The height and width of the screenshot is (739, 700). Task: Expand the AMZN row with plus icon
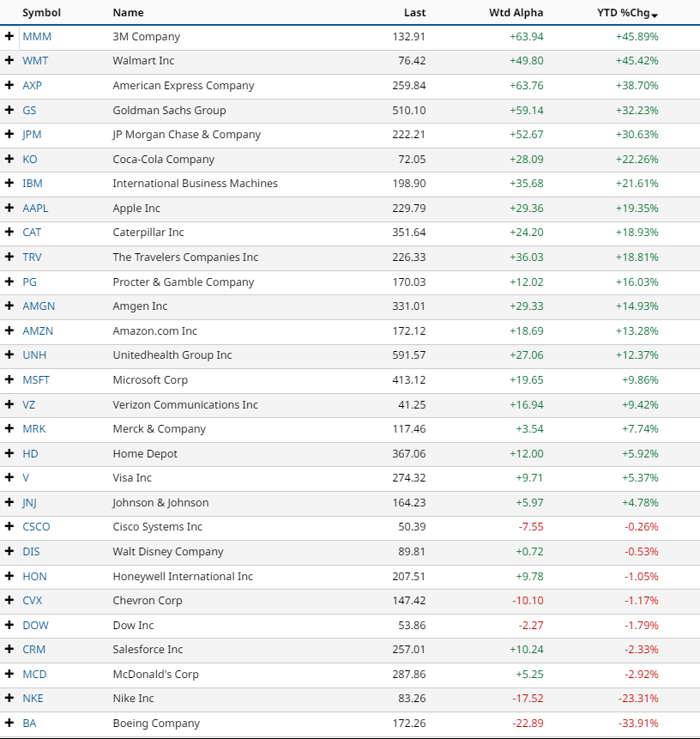(x=9, y=330)
